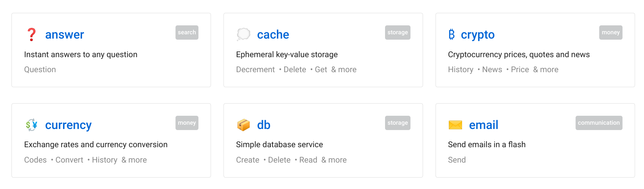Select the Decrement endpoint under cache

(x=255, y=70)
